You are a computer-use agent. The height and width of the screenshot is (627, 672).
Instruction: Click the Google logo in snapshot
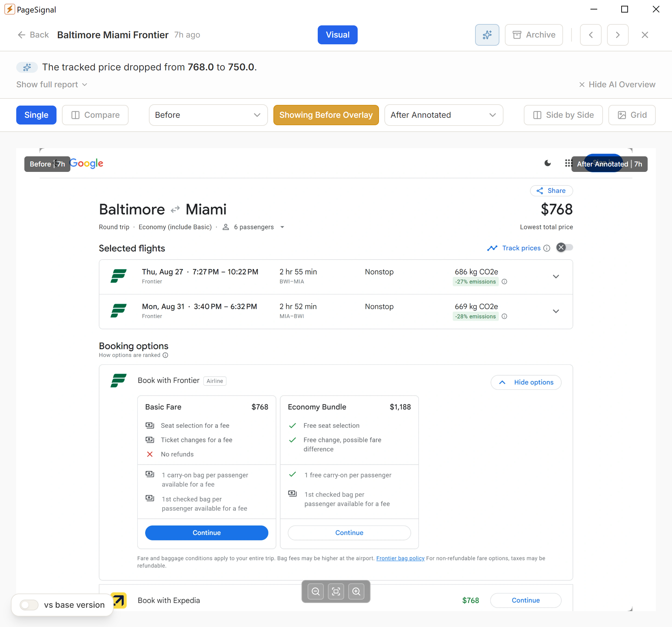(86, 163)
